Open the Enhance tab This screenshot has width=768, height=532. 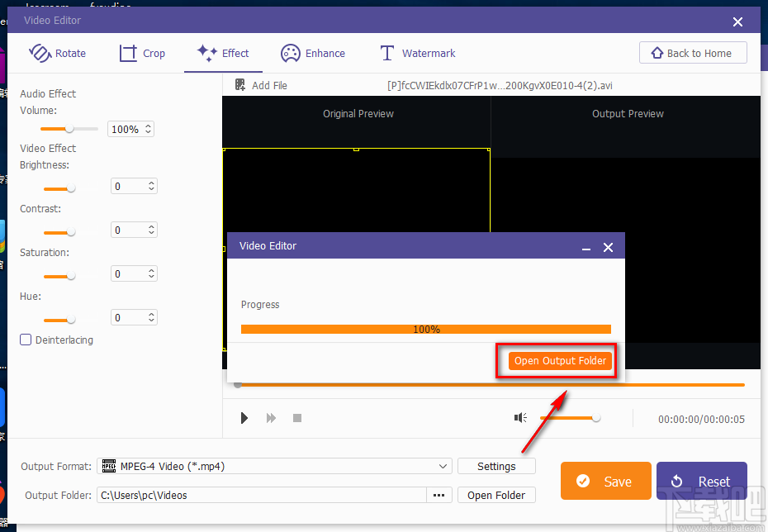click(x=312, y=53)
